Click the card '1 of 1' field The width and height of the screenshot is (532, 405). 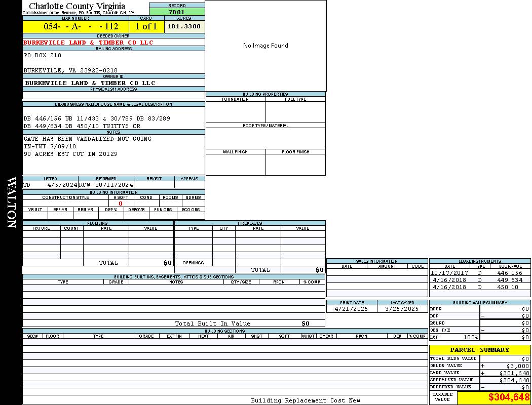pos(146,27)
